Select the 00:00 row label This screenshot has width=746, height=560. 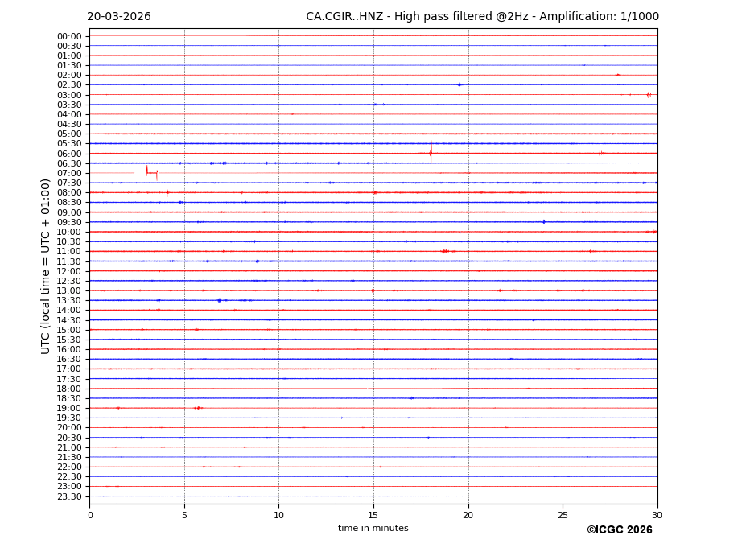(68, 36)
